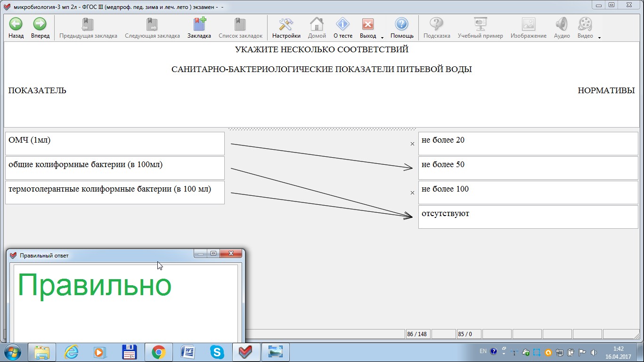Click the network monitor tray icon
644x362 pixels.
point(560,352)
